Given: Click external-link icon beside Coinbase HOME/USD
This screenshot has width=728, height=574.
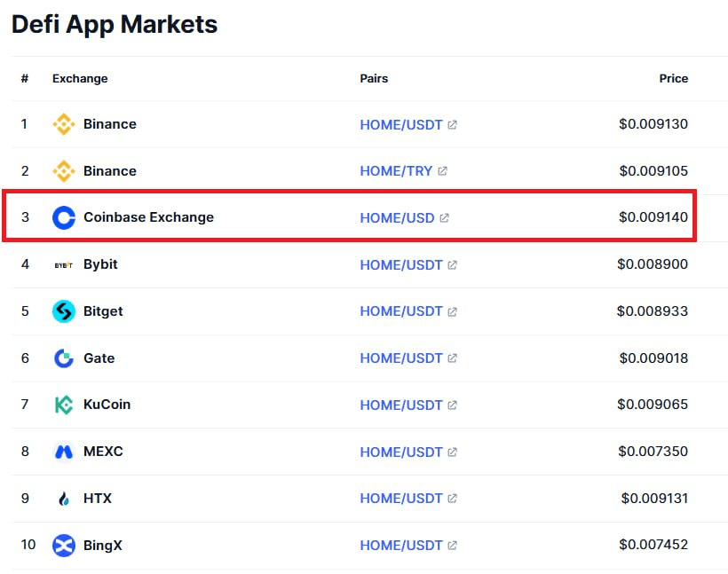Looking at the screenshot, I should click(x=444, y=218).
